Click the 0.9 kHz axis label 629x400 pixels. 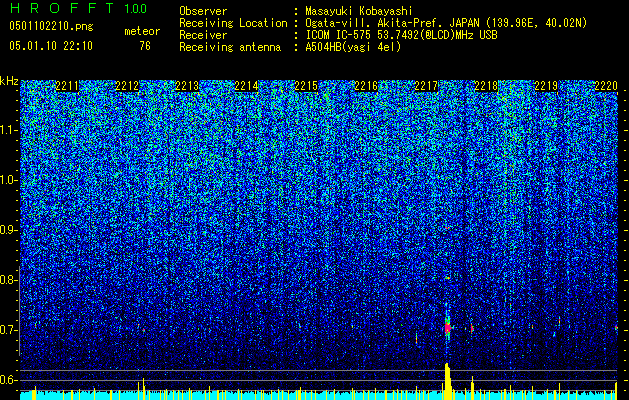[9, 230]
